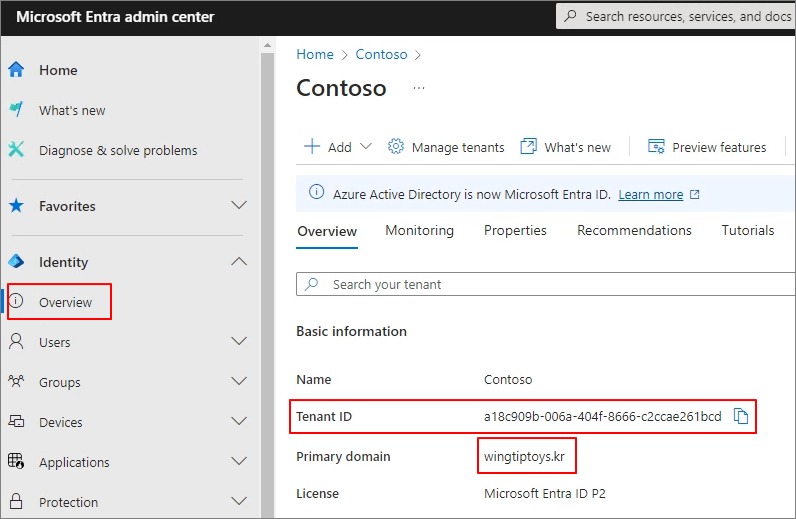Click the Diagnose & solve problems wrench icon
796x519 pixels.
pos(16,149)
